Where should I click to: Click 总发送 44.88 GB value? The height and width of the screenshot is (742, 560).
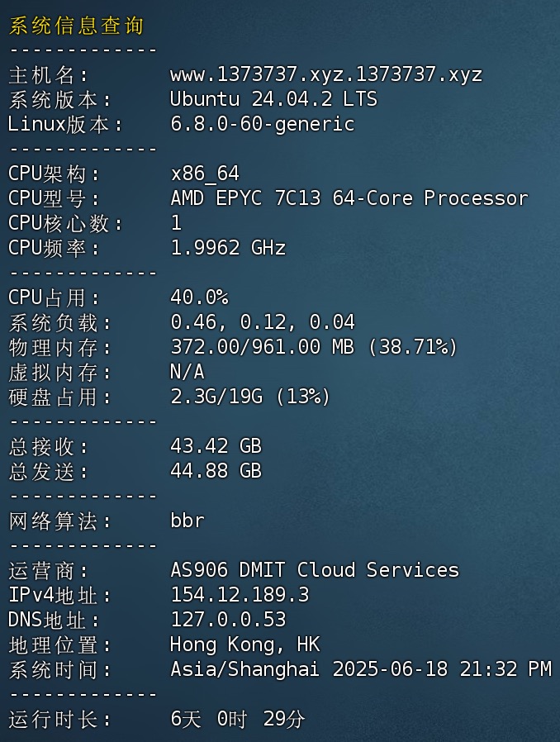coord(216,471)
